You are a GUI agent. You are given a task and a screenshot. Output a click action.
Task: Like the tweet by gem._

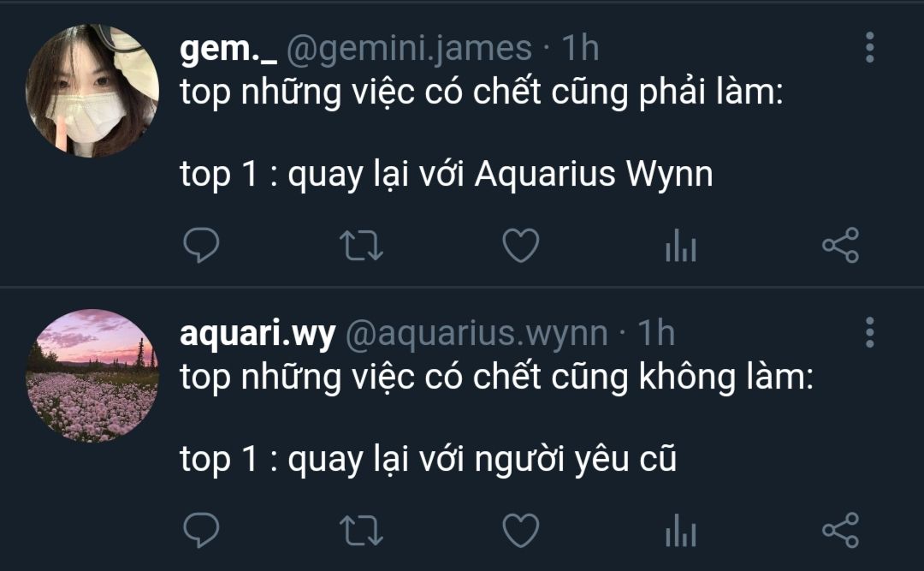521,246
